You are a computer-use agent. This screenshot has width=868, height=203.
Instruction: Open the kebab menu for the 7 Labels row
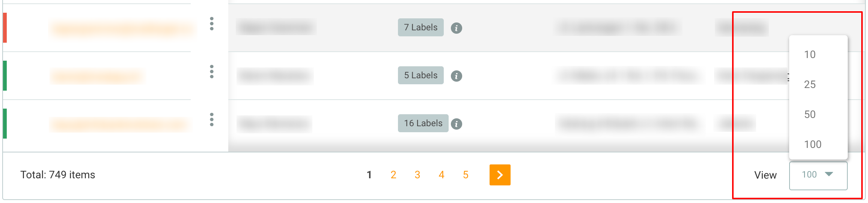point(212,24)
